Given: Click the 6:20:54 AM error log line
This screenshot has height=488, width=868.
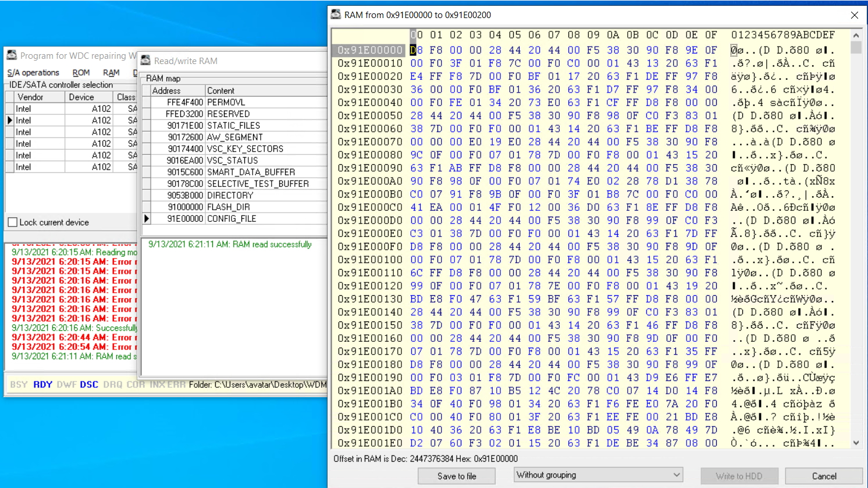Looking at the screenshot, I should tap(74, 347).
